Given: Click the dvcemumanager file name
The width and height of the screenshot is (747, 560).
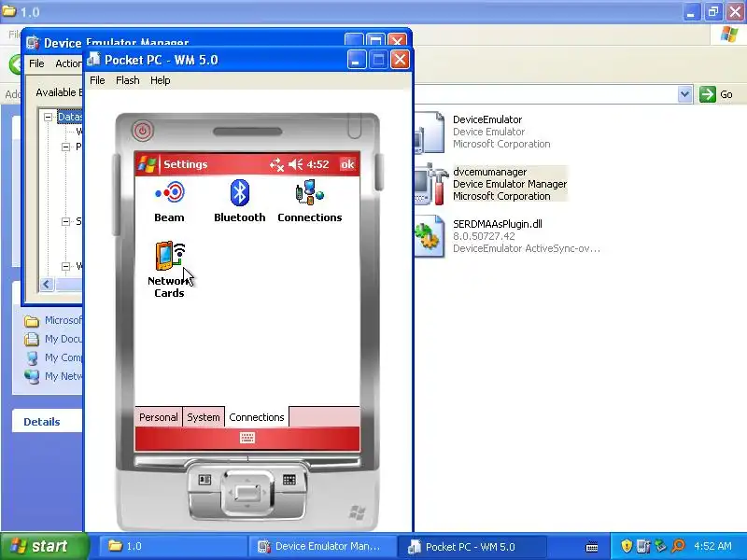Looking at the screenshot, I should click(x=489, y=172).
